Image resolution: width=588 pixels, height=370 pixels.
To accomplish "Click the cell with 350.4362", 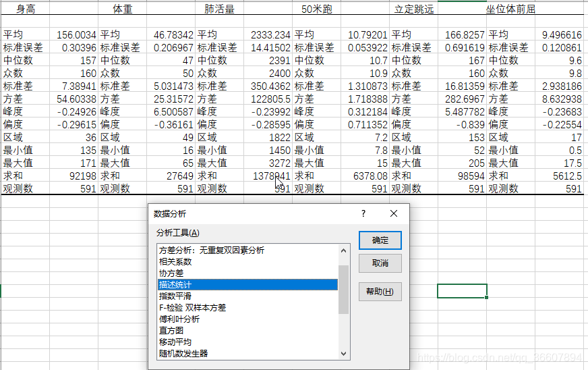I will (268, 86).
